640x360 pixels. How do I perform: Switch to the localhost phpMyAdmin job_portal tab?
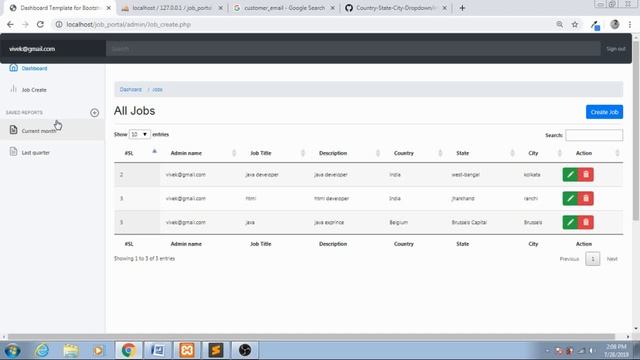click(x=171, y=8)
